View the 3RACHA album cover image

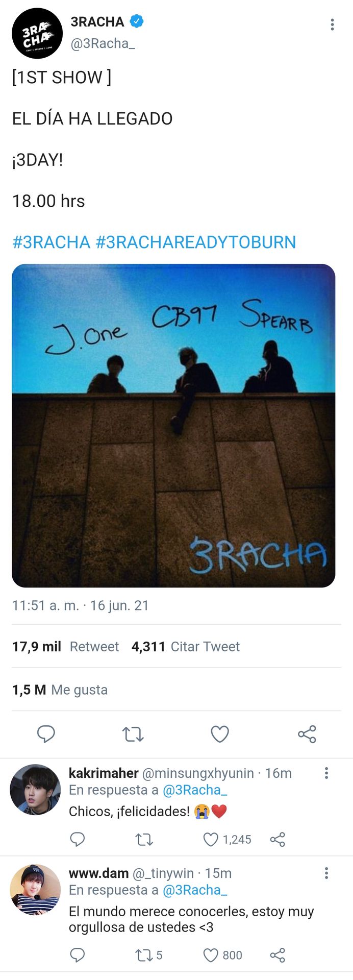(173, 426)
